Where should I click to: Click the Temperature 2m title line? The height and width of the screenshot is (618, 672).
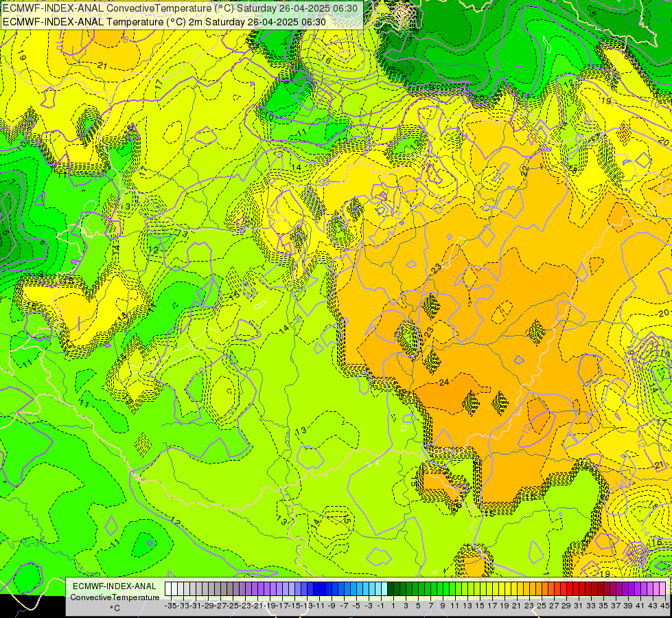tap(164, 22)
